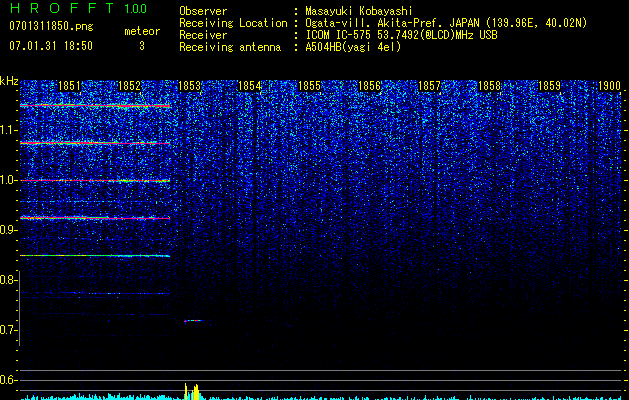Click the meteor label
This screenshot has height=400, width=629.
click(x=142, y=32)
